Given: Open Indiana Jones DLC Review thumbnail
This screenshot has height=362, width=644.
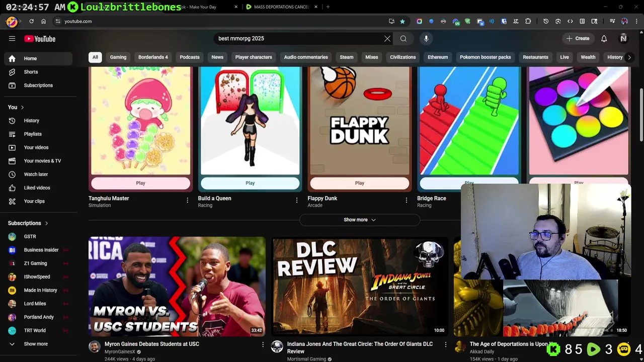Looking at the screenshot, I should 360,287.
